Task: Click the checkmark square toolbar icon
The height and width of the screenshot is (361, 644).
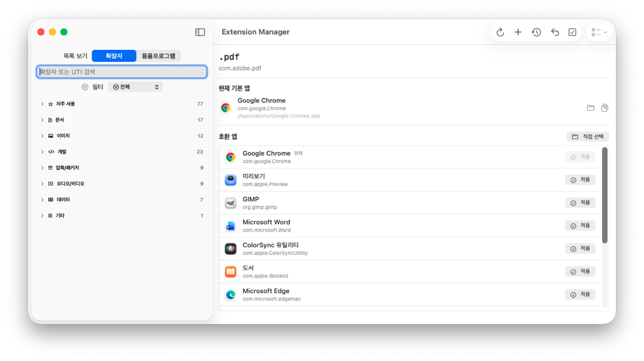Action: pyautogui.click(x=572, y=32)
